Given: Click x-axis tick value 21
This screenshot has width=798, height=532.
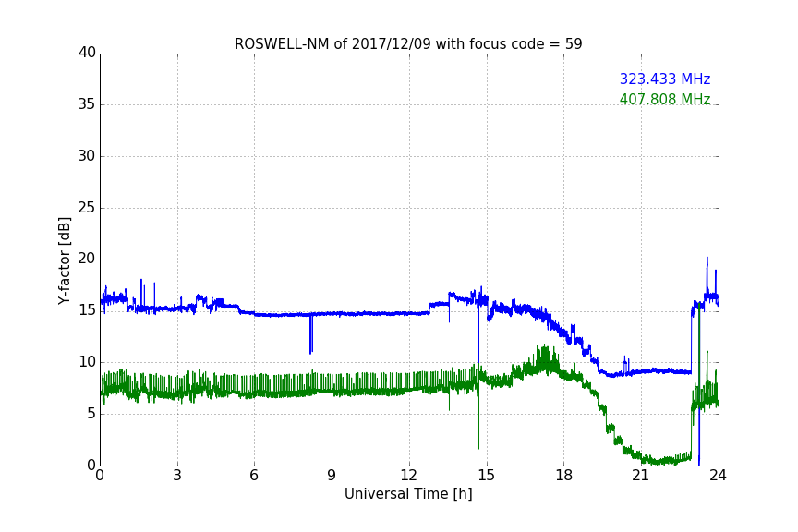Looking at the screenshot, I should tap(641, 476).
